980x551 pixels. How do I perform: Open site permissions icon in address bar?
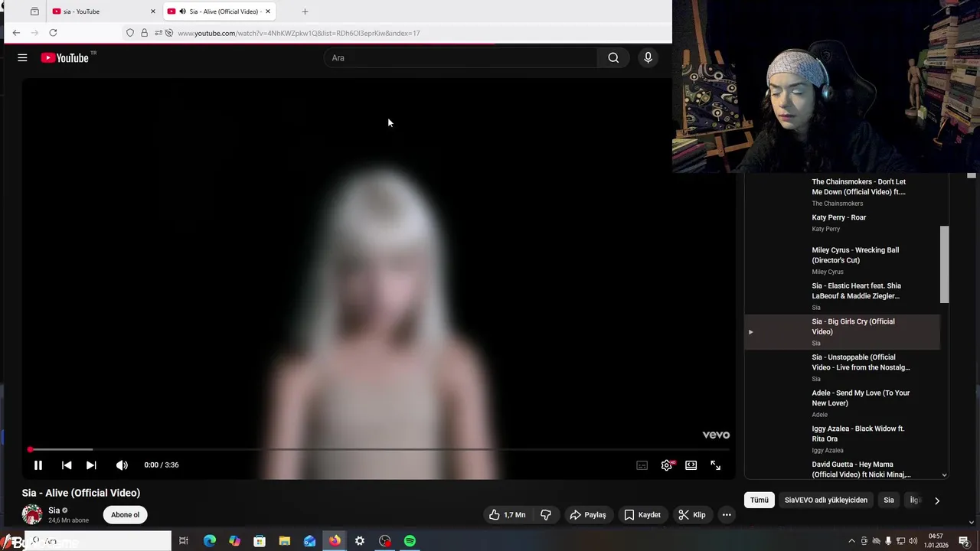tap(158, 33)
